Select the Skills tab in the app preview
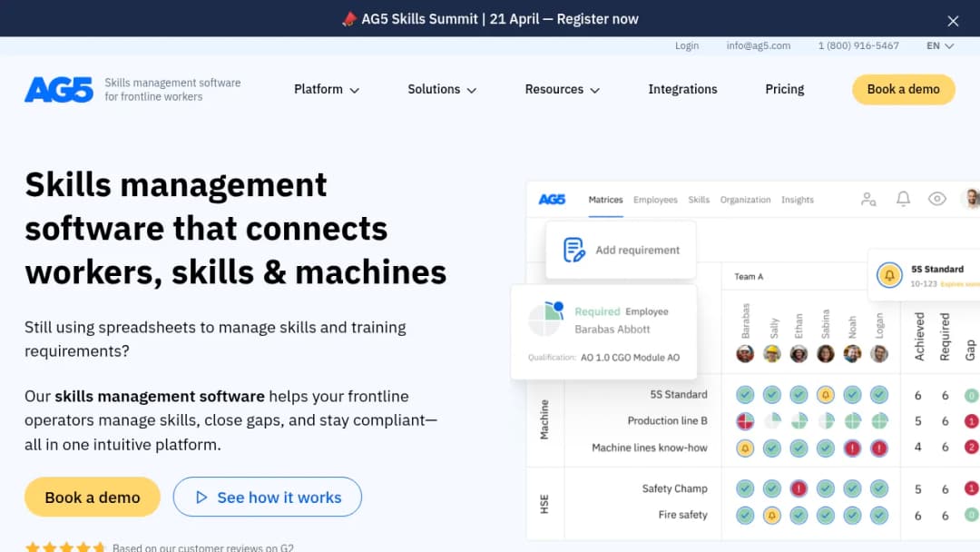Image resolution: width=980 pixels, height=552 pixels. tap(699, 200)
